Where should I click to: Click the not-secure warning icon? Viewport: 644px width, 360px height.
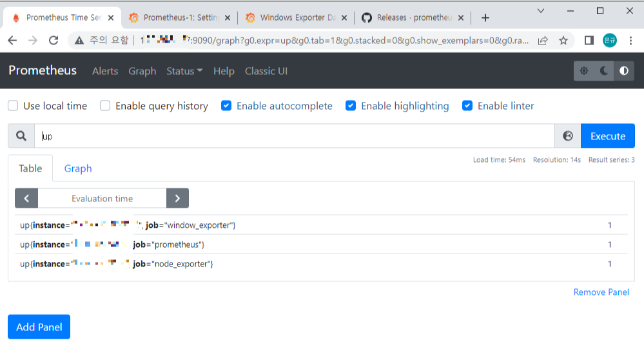pos(79,40)
